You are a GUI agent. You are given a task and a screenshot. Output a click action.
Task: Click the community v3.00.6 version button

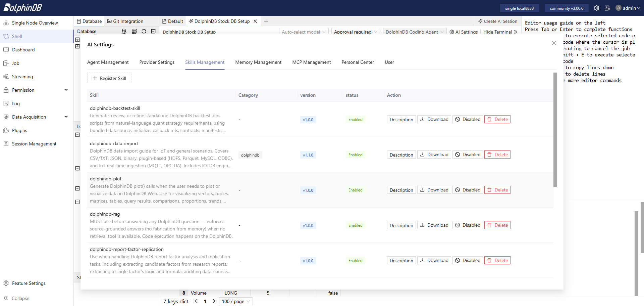[567, 8]
